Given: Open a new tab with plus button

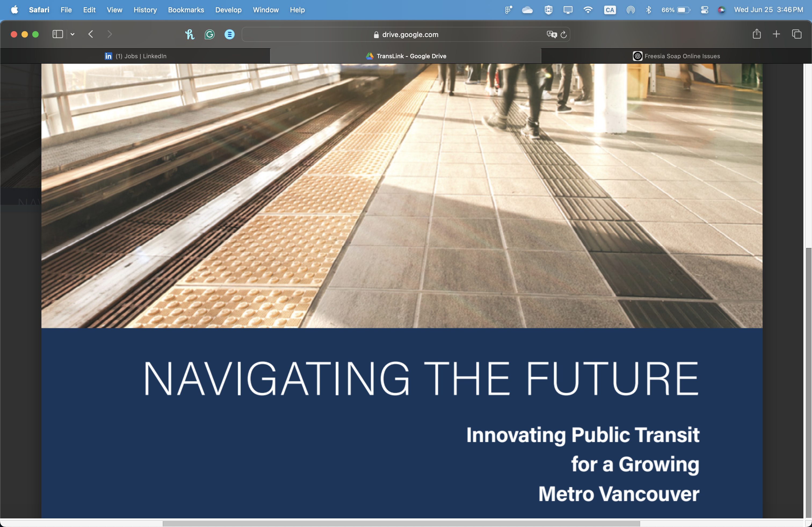Looking at the screenshot, I should [777, 34].
